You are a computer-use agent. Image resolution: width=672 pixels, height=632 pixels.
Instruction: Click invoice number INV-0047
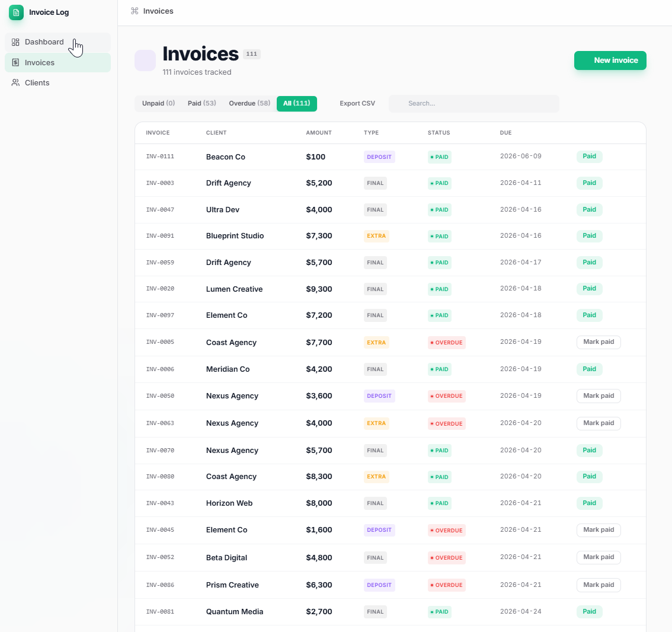point(160,210)
